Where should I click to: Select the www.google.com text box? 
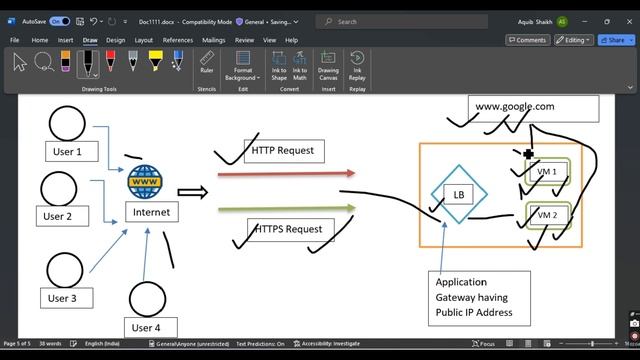[533, 109]
